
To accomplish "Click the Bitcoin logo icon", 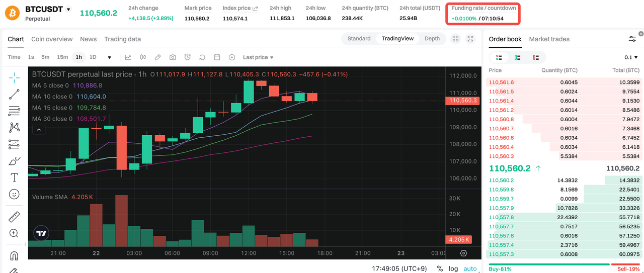I will pyautogui.click(x=13, y=13).
